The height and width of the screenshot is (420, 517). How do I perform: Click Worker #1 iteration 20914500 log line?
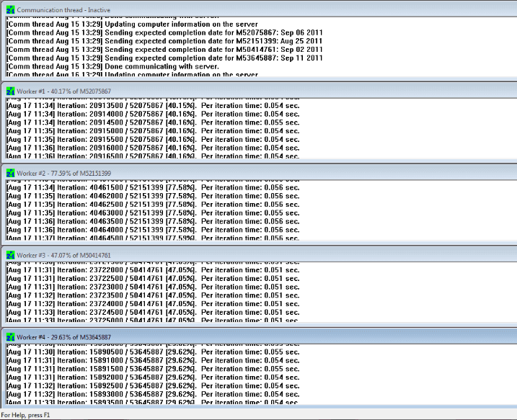[x=153, y=122]
